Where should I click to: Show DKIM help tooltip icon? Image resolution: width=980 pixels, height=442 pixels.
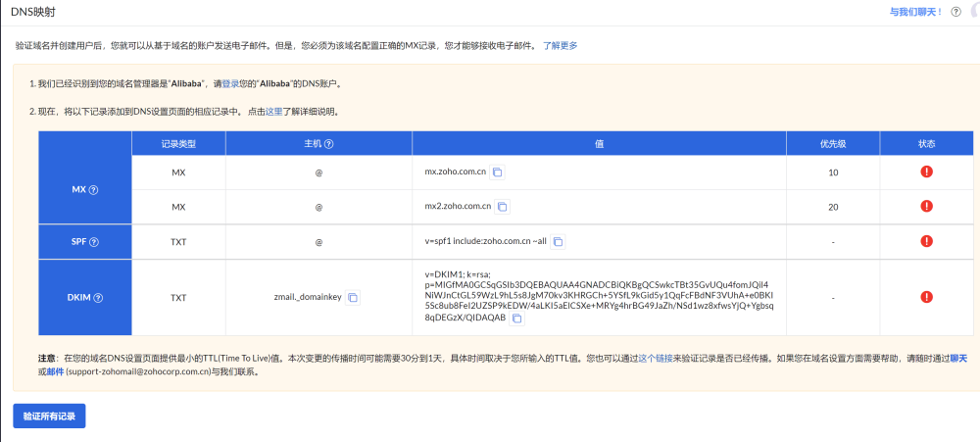98,298
